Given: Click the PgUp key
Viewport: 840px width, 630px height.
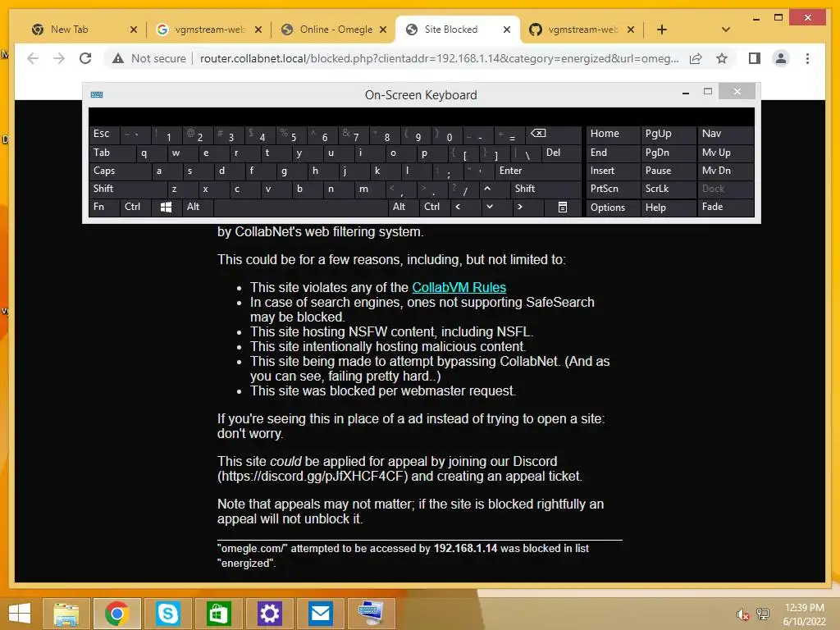Looking at the screenshot, I should [668, 134].
